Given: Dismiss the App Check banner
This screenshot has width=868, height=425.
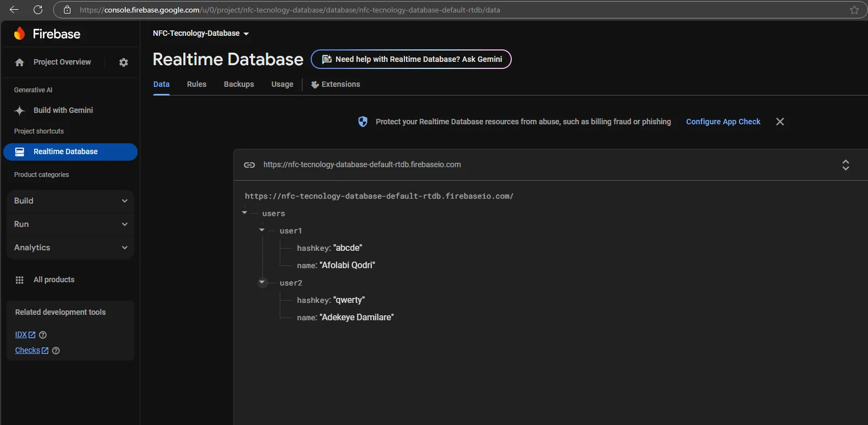Looking at the screenshot, I should tap(780, 122).
